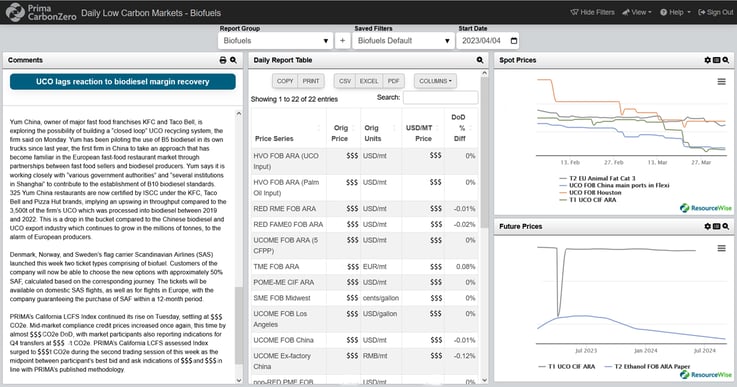The image size is (737, 387).
Task: Print the Comments panel via printer icon
Action: pyautogui.click(x=223, y=60)
